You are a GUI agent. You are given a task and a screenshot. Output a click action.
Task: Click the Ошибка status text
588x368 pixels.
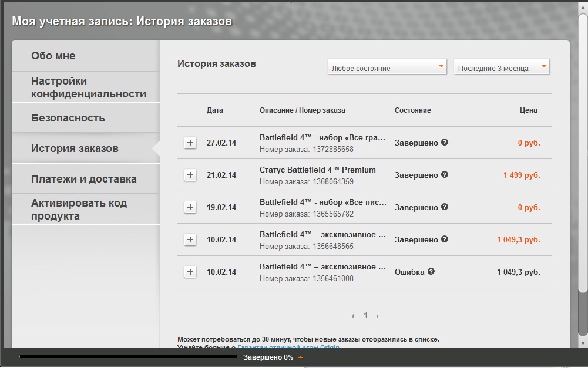[409, 272]
